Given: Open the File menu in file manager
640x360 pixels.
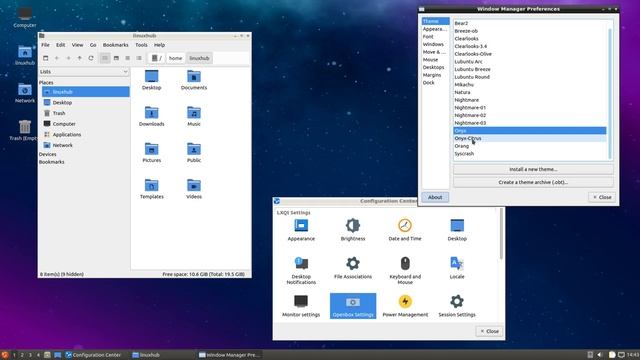Looking at the screenshot, I should [46, 45].
